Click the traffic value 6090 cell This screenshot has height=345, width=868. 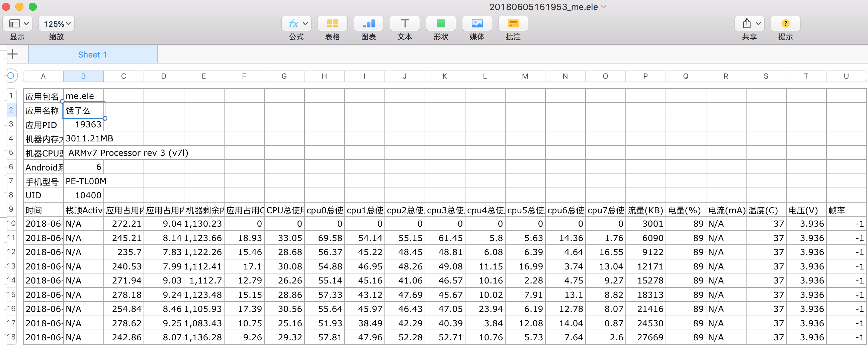(x=645, y=238)
